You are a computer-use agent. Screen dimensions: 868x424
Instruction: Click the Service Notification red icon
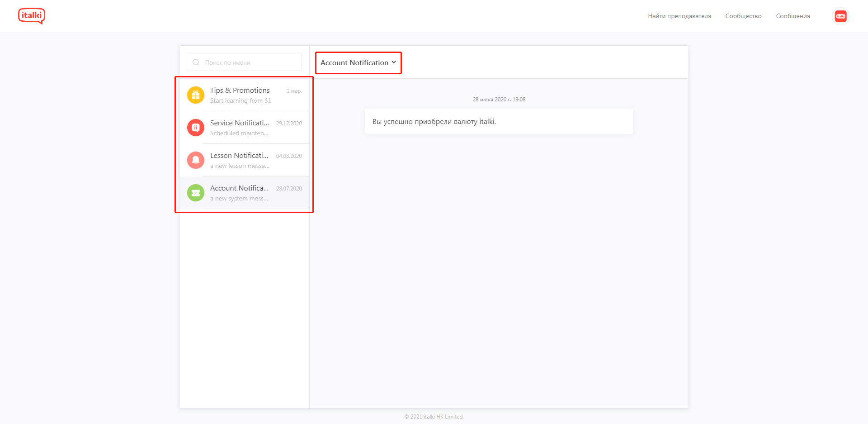[x=196, y=128]
